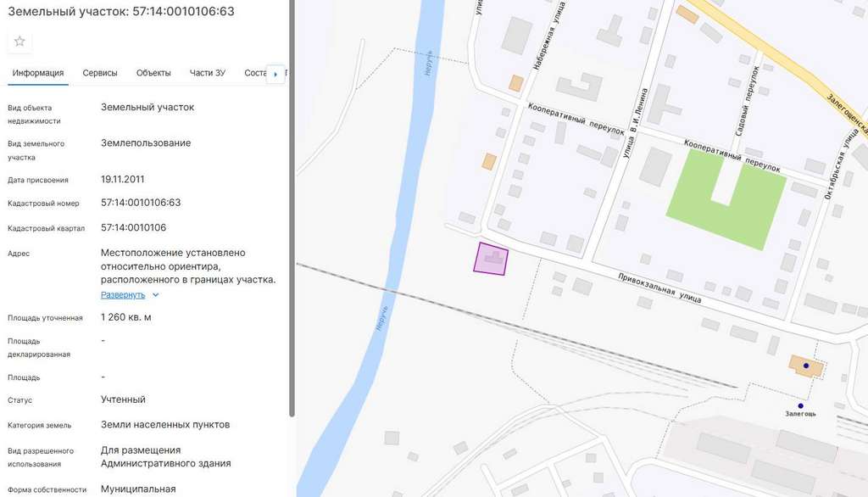Click the Земельный участок panel title
868x497 pixels.
121,12
